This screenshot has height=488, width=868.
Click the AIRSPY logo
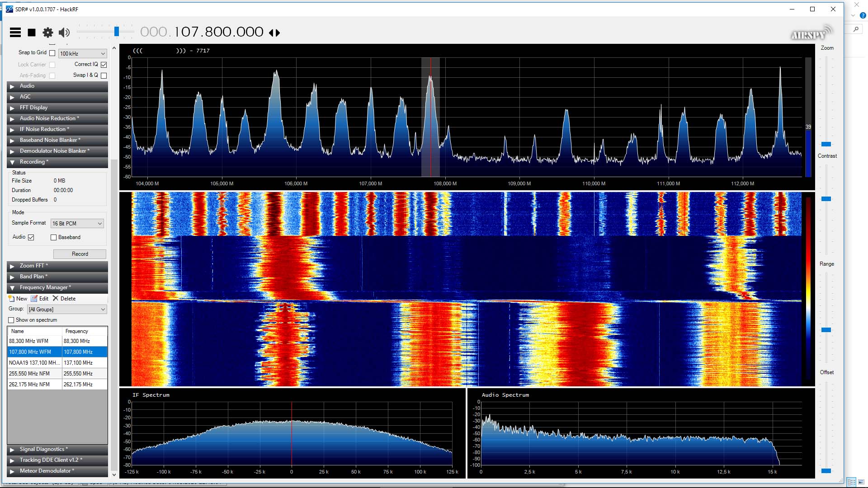pos(810,34)
